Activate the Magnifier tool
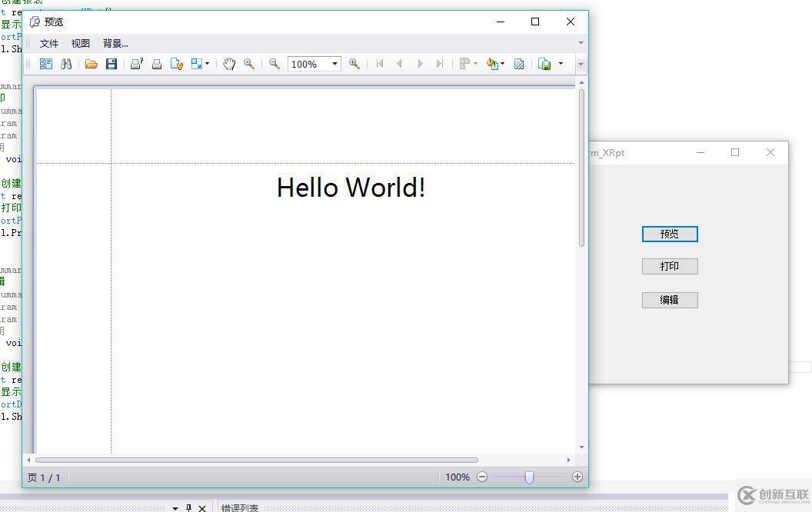Viewport: 812px width, 512px height. [249, 64]
